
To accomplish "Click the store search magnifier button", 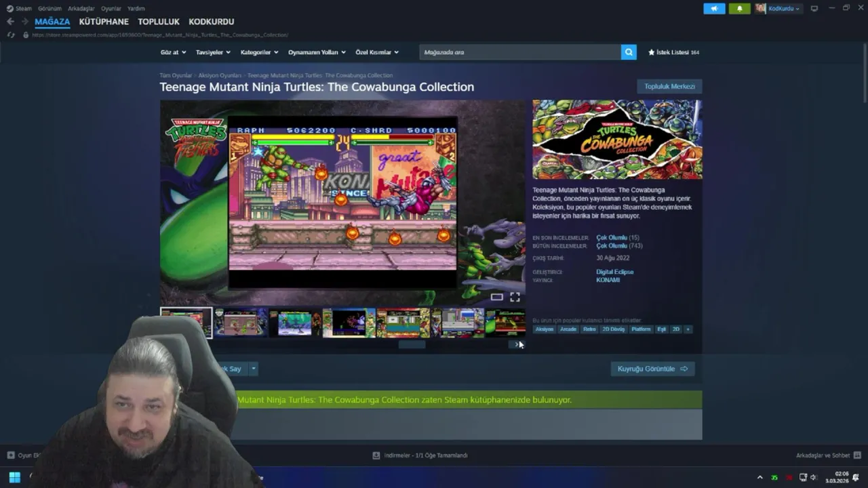I will (x=629, y=52).
